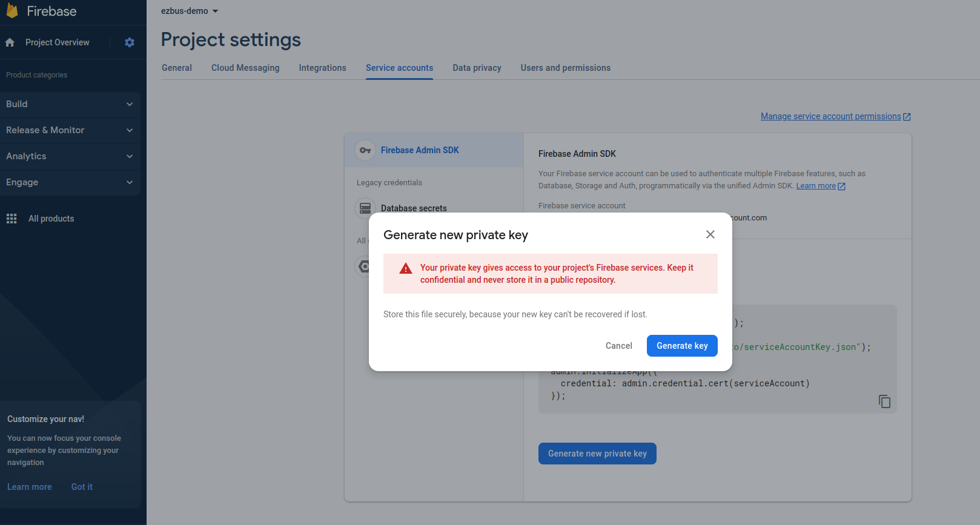Expand the Release & Monitor category
Viewport: 980px width, 525px height.
click(x=70, y=130)
